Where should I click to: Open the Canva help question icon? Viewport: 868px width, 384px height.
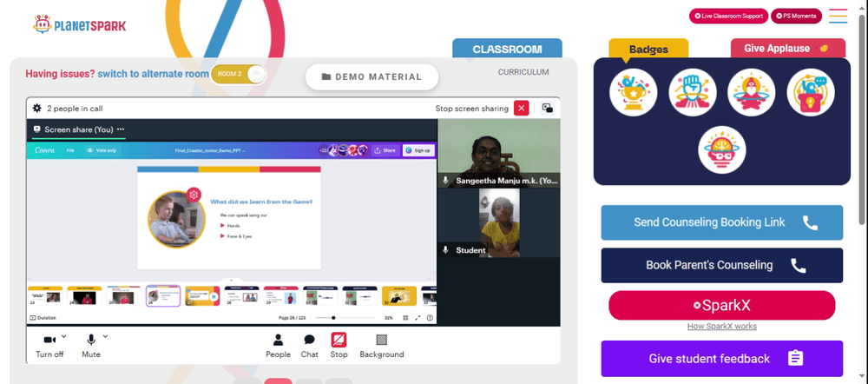click(431, 318)
